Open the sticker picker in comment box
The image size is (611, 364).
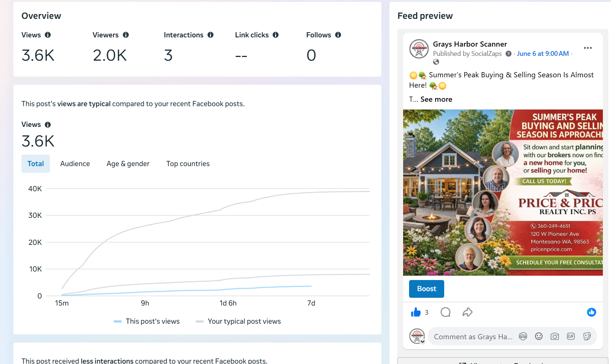[587, 336]
